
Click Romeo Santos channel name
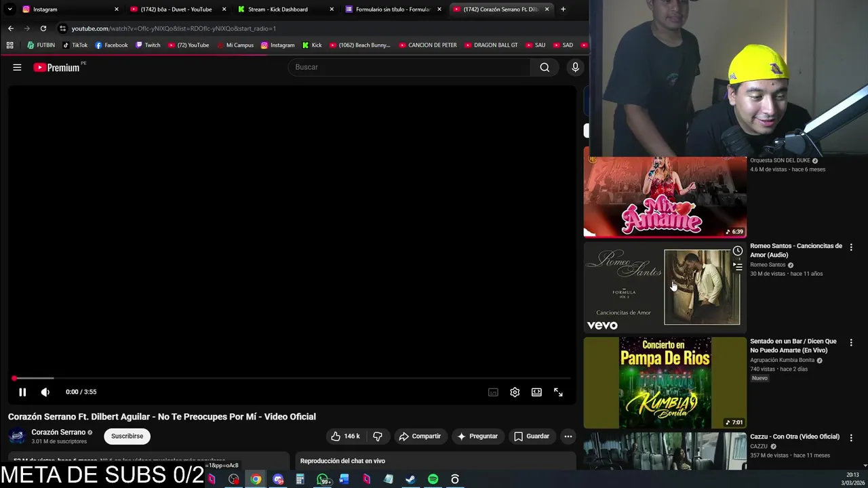click(x=768, y=265)
